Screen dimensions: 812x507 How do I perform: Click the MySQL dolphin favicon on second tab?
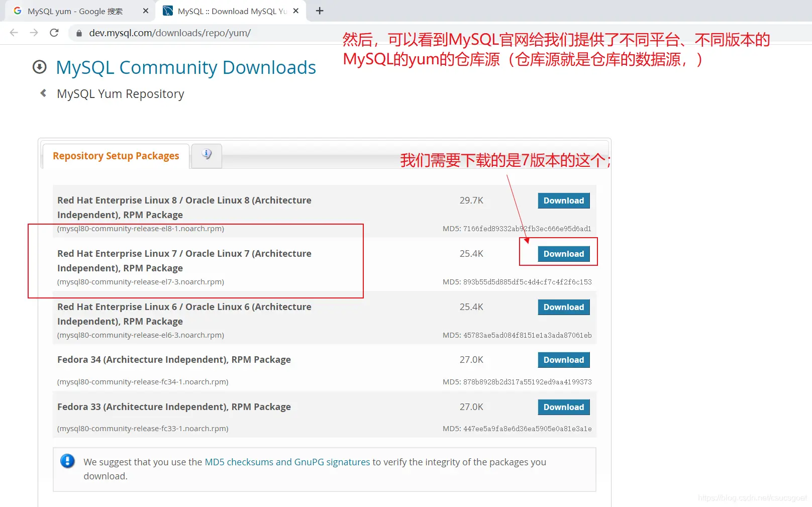click(168, 11)
